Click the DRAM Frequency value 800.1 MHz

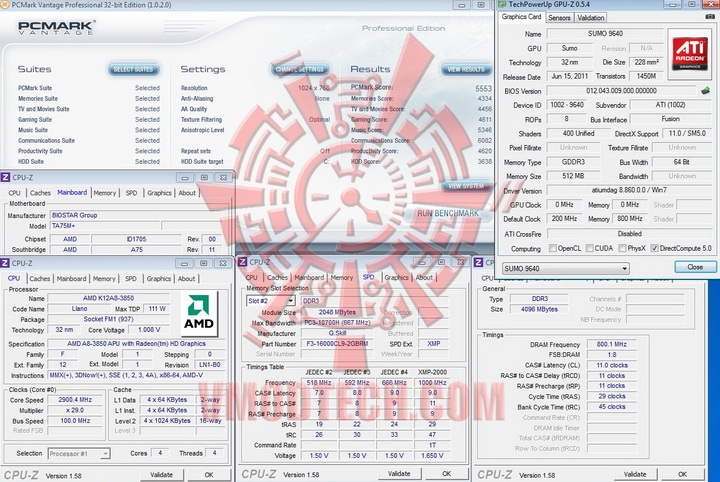click(612, 344)
